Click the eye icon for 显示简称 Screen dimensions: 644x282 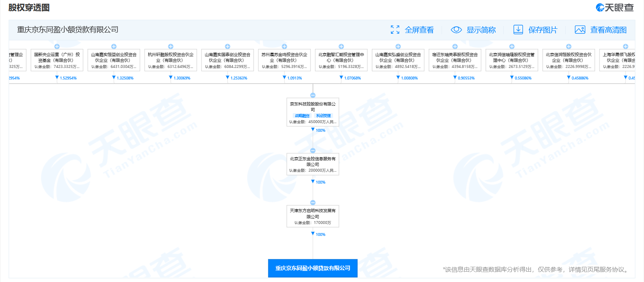pos(456,30)
